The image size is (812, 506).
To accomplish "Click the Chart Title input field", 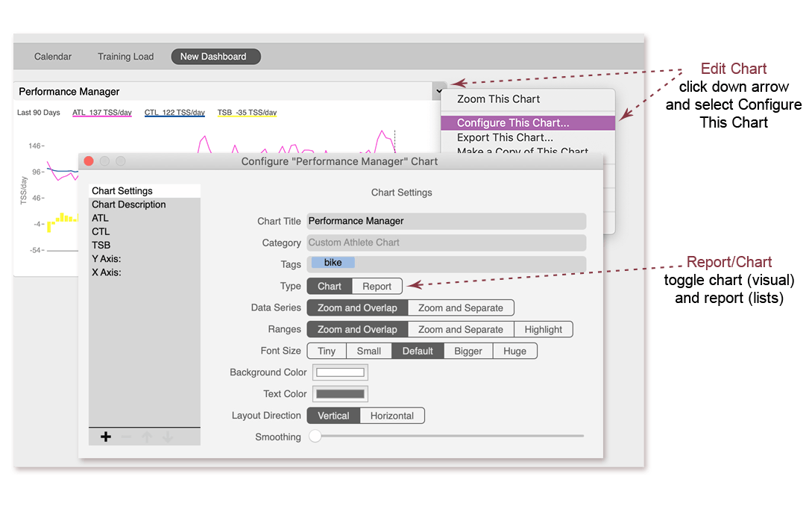I will (x=447, y=221).
